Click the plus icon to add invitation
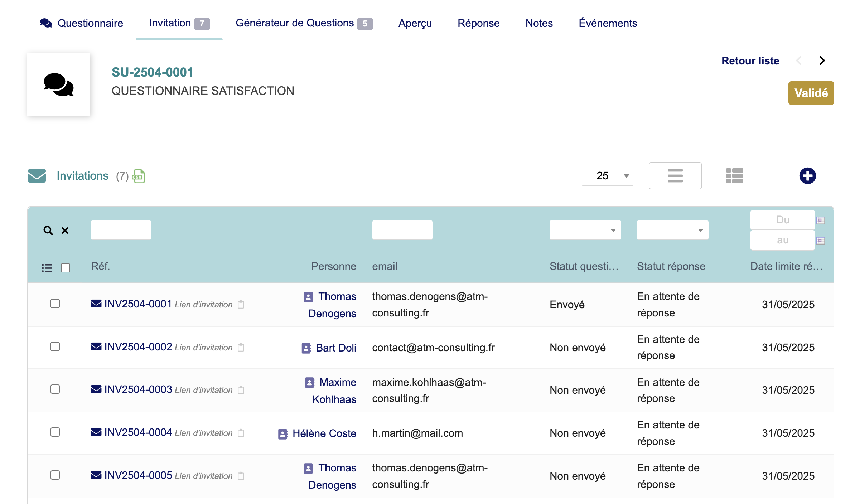This screenshot has height=504, width=855. (807, 176)
